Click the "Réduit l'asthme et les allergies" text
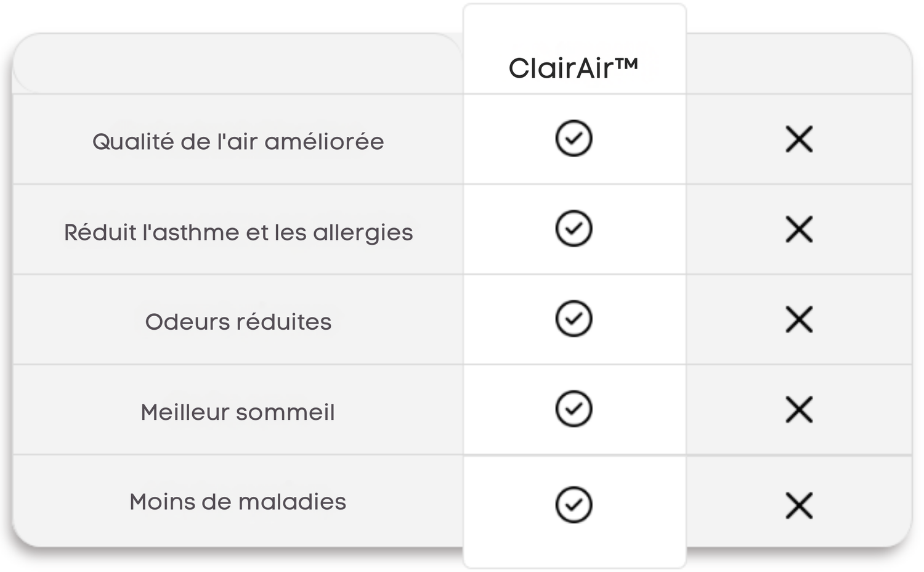 click(x=238, y=232)
